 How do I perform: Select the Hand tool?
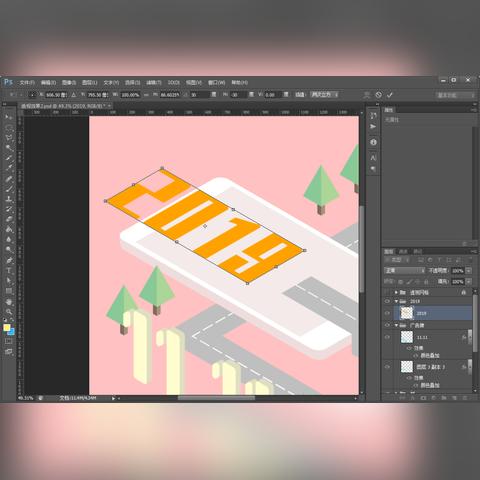tap(9, 302)
